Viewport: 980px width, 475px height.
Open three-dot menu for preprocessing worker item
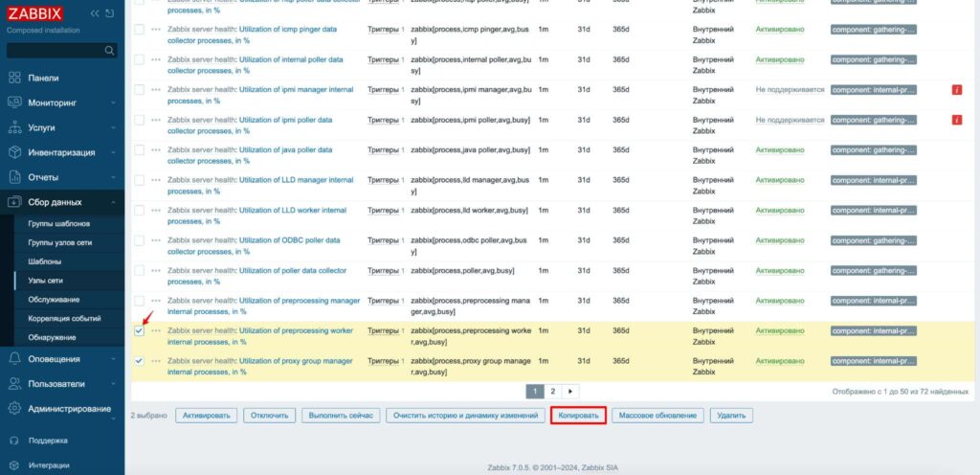[156, 330]
